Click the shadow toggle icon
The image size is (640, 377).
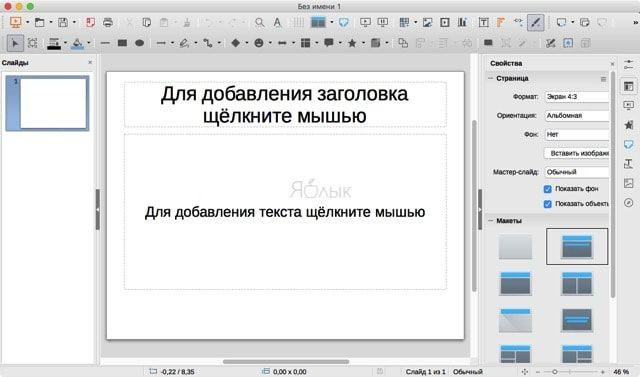(488, 42)
